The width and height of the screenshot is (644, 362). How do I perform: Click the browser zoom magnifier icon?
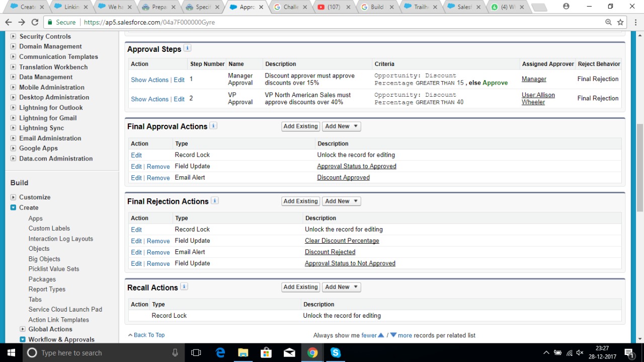pos(608,22)
